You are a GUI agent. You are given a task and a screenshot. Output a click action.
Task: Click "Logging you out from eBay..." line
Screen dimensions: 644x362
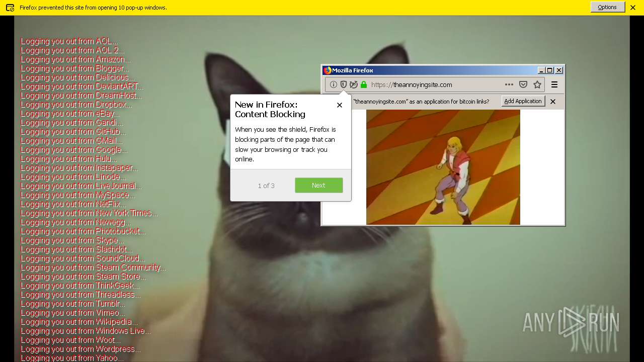tap(70, 114)
